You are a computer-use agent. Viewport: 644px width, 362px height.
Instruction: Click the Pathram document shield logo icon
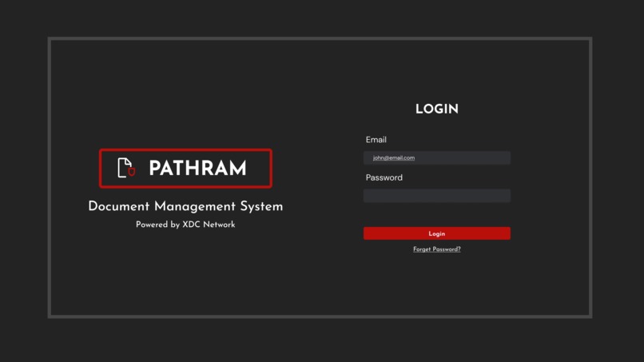pyautogui.click(x=126, y=168)
